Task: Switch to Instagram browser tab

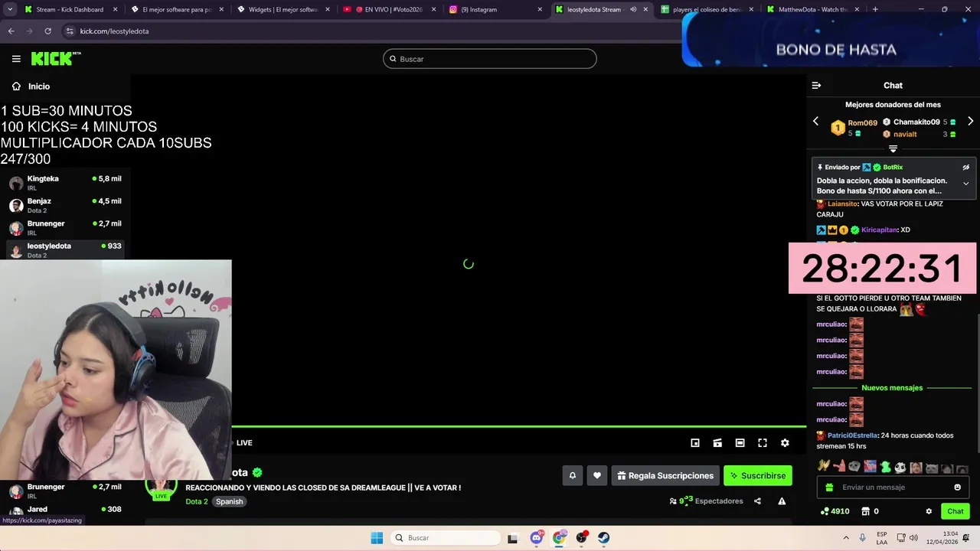Action: (x=494, y=9)
